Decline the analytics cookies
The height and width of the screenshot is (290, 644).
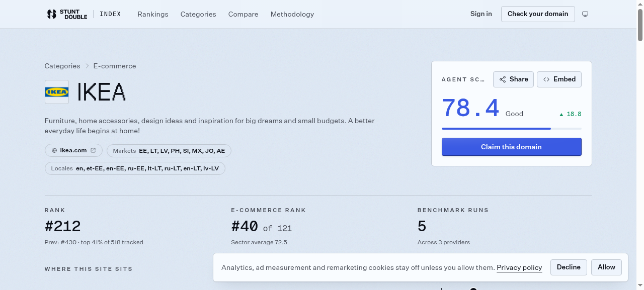(x=569, y=267)
